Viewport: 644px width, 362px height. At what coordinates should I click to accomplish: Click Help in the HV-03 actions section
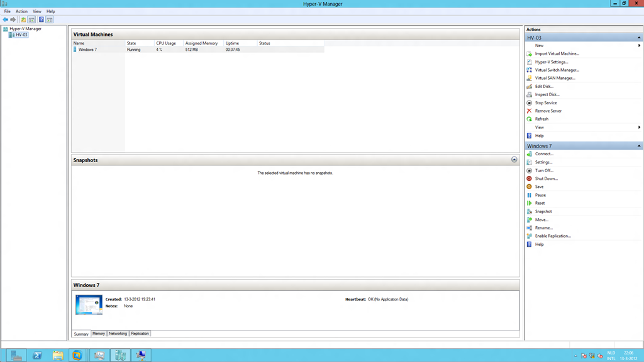(x=539, y=136)
